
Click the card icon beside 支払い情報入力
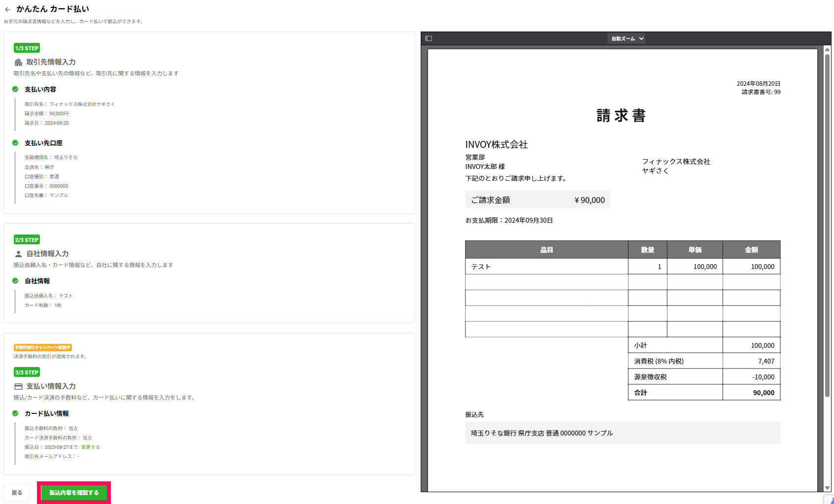click(x=18, y=387)
